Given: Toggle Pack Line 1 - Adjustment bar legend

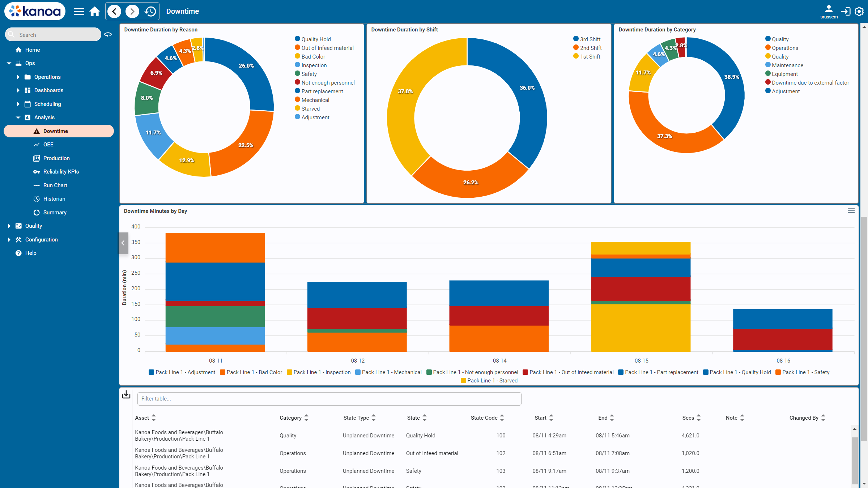Looking at the screenshot, I should click(x=182, y=372).
